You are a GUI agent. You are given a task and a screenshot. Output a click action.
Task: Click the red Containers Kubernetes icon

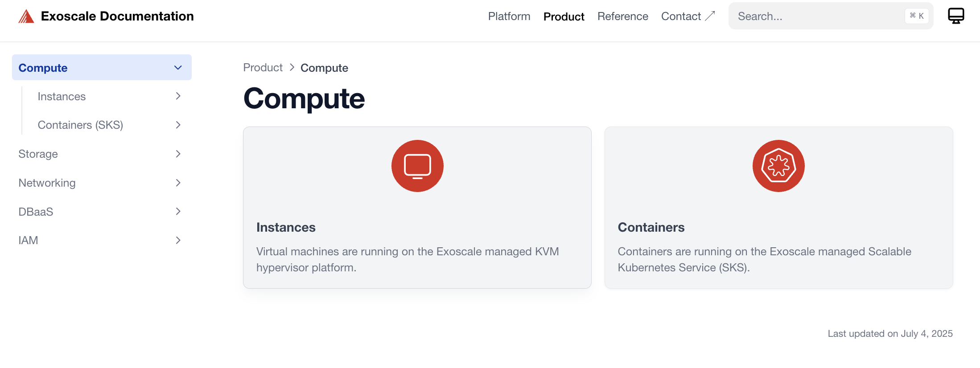(x=778, y=166)
